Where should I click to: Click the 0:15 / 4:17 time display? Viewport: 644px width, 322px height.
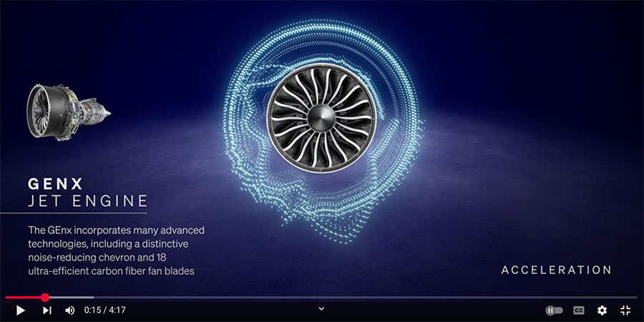point(104,311)
